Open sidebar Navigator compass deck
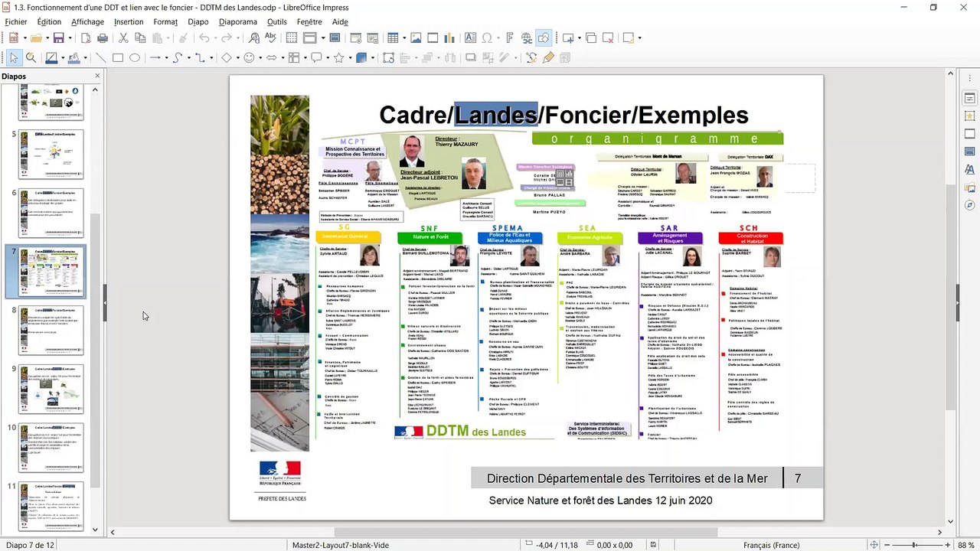The image size is (980, 551). pyautogui.click(x=969, y=205)
